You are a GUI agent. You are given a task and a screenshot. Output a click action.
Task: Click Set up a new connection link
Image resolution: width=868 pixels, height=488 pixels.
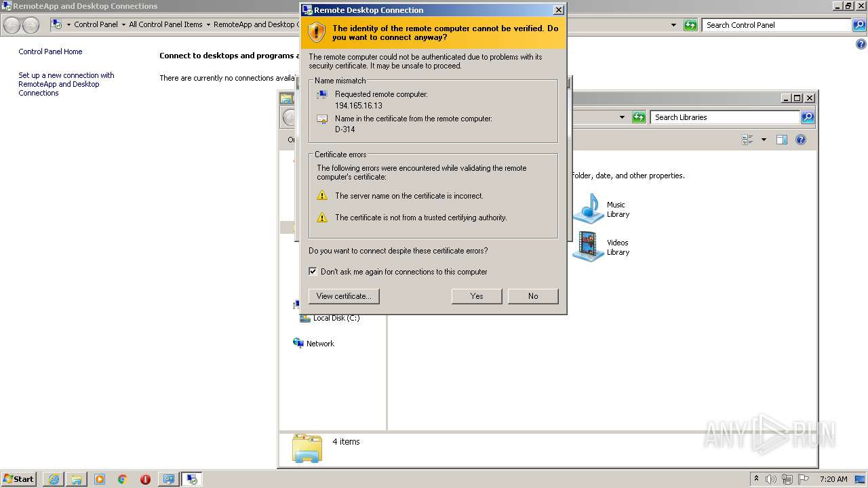pyautogui.click(x=66, y=84)
